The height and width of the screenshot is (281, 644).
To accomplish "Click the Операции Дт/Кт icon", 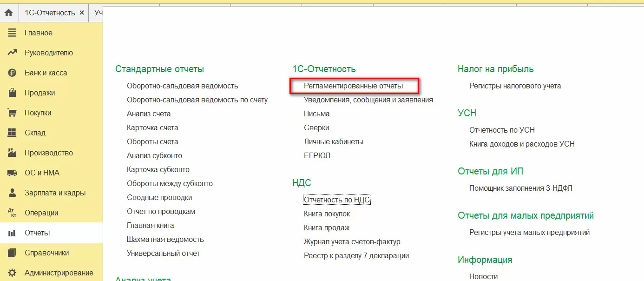I will pos(12,213).
